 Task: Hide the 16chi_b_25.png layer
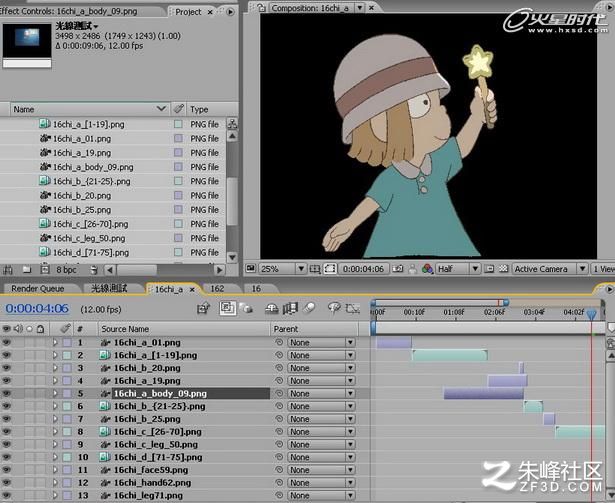(6, 419)
